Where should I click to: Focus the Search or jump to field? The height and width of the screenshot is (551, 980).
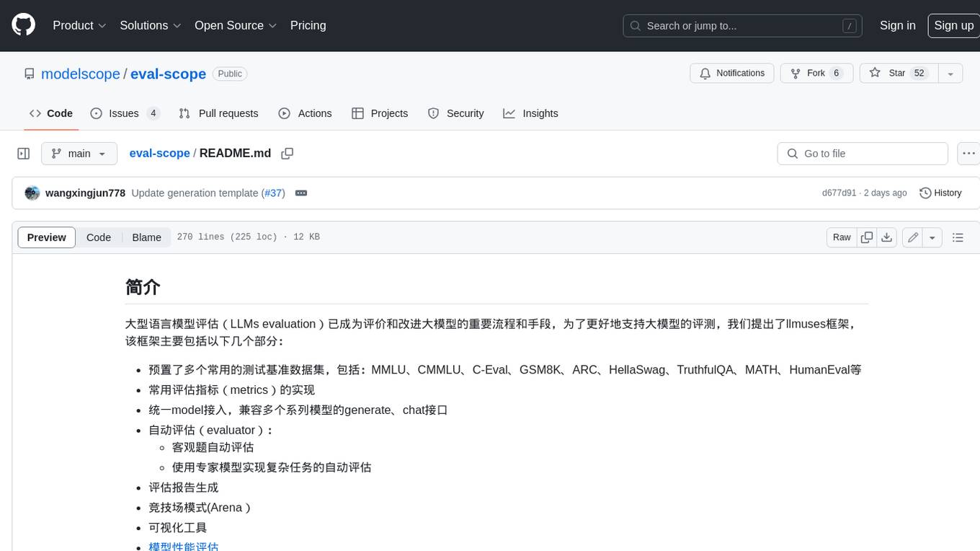(x=744, y=26)
